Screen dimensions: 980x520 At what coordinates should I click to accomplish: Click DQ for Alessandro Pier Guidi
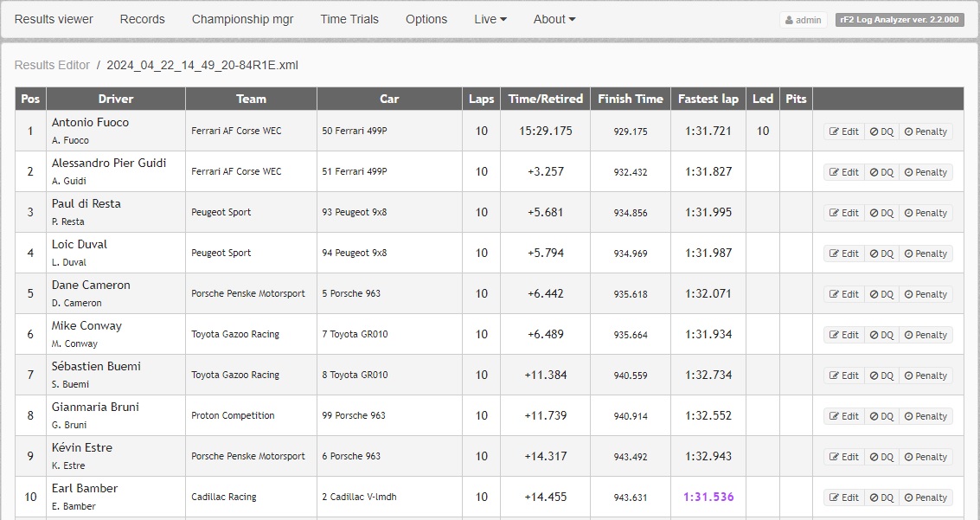point(881,172)
